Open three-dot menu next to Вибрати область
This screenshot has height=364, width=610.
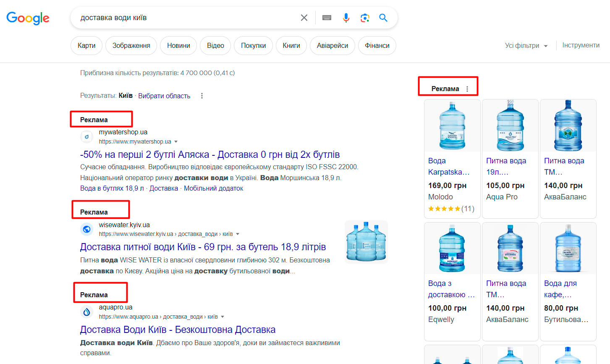coord(202,96)
